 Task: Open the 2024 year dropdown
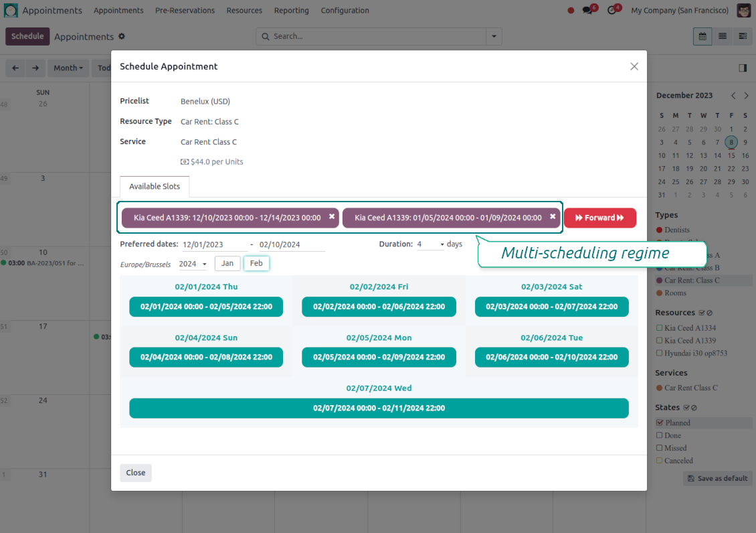tap(193, 264)
